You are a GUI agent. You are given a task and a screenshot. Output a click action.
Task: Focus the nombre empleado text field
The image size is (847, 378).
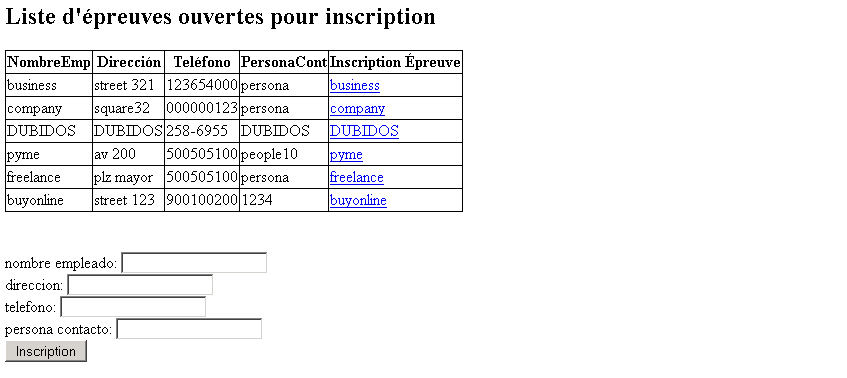[194, 263]
